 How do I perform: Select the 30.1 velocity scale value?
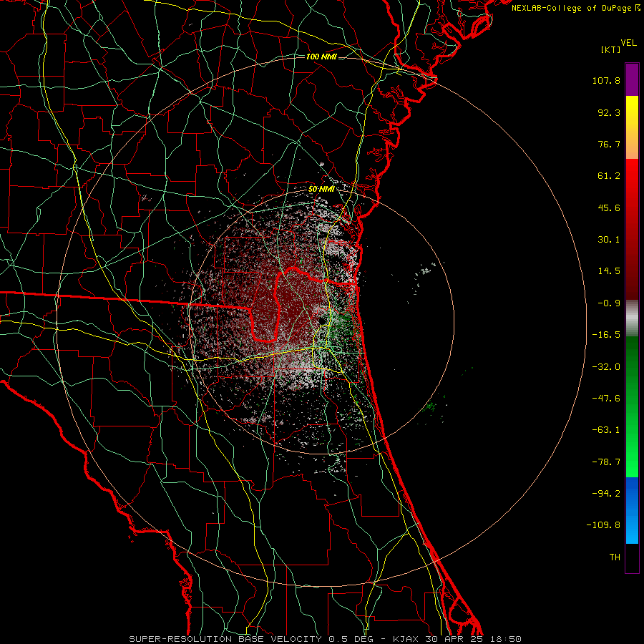tap(609, 240)
